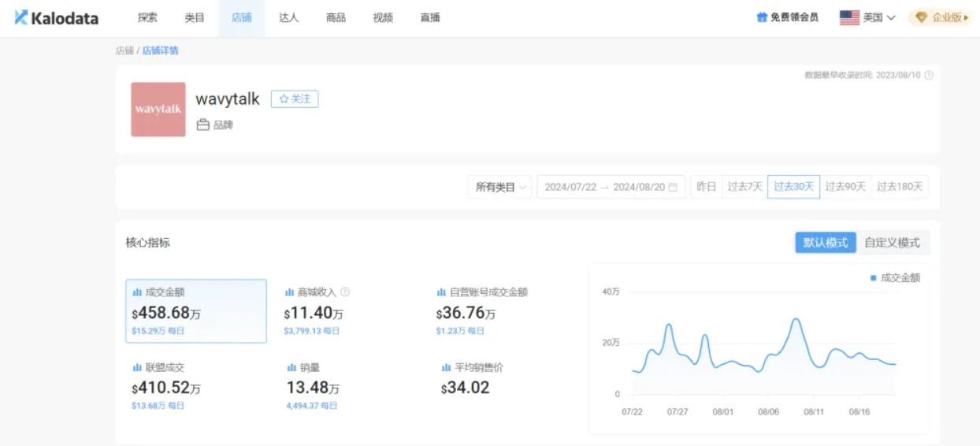The width and height of the screenshot is (980, 446).
Task: Select the 过去30天 time range
Action: [x=793, y=187]
